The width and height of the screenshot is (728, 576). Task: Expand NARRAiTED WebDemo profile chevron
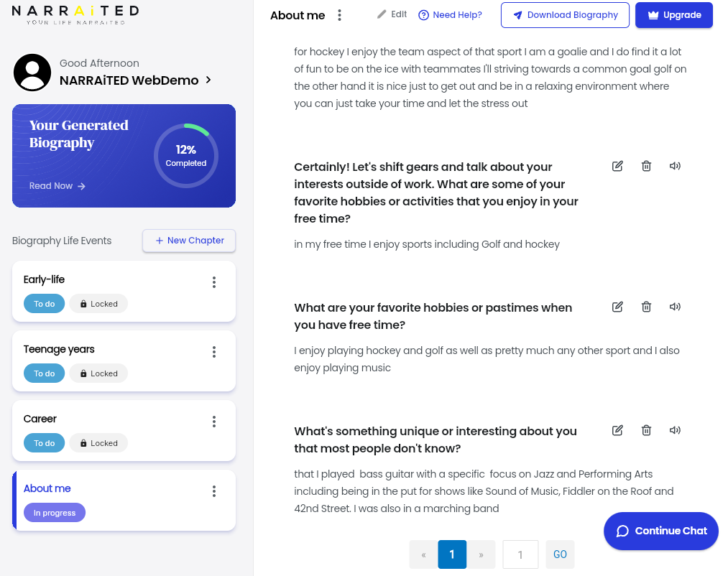click(208, 80)
